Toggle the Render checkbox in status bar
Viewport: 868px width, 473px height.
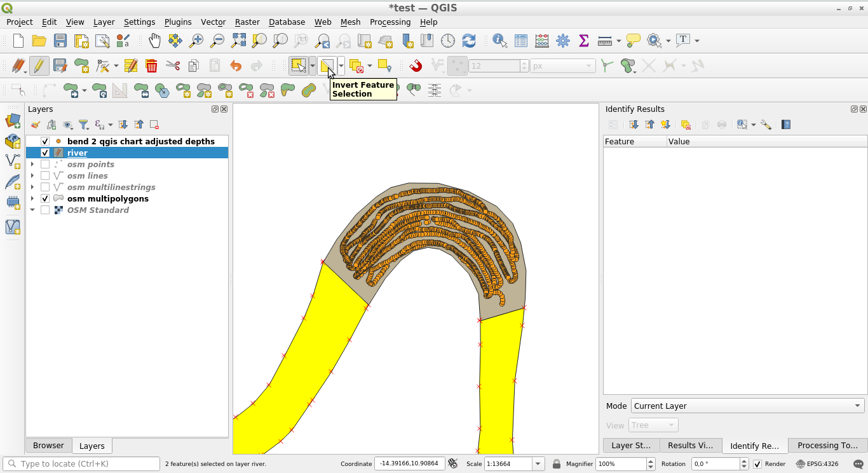(x=757, y=464)
